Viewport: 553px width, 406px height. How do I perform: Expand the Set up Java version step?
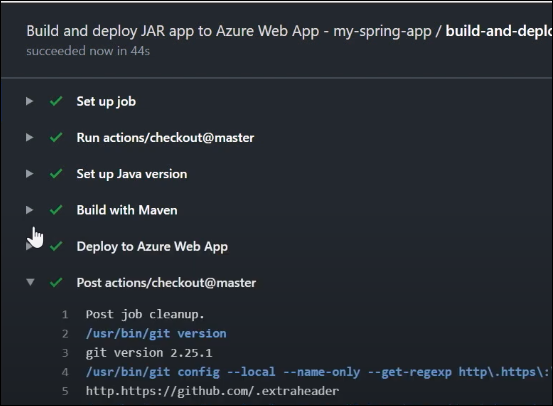coord(30,174)
